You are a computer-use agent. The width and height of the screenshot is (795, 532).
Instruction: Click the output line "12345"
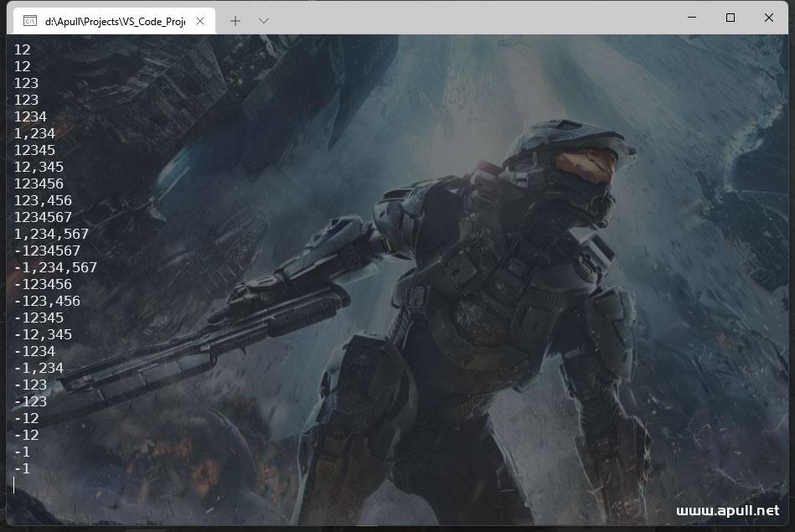pos(34,150)
